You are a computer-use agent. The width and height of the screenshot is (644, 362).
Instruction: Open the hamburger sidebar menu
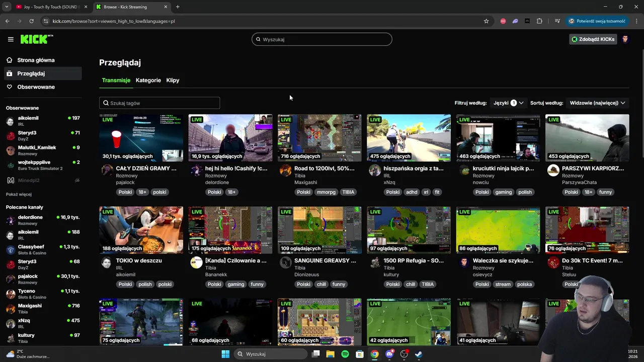(x=11, y=39)
